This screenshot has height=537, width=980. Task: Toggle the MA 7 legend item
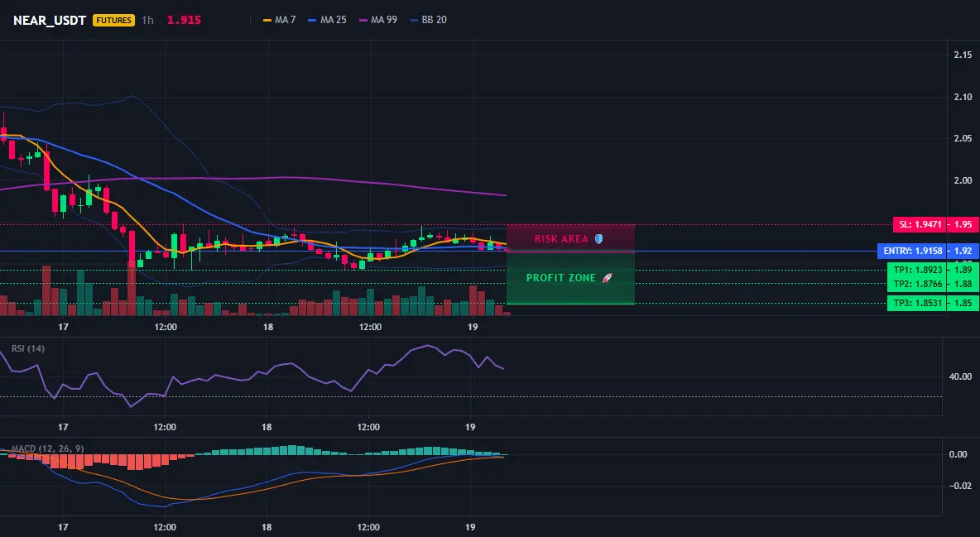coord(280,20)
